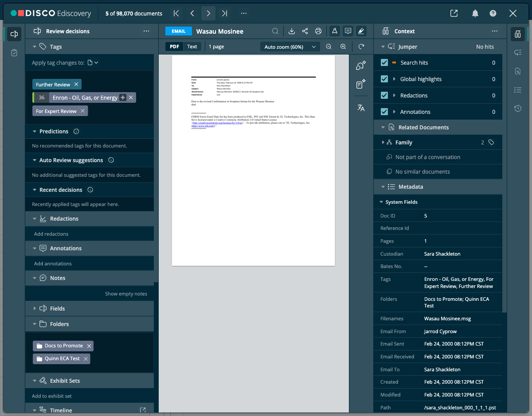
Task: Toggle Redactions checkbox in Jumper
Action: (384, 95)
